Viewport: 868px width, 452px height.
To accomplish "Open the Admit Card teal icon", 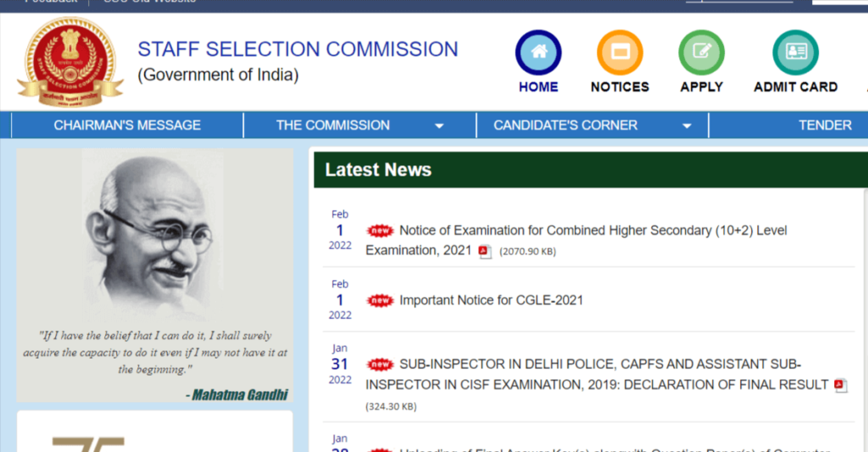I will (x=795, y=53).
